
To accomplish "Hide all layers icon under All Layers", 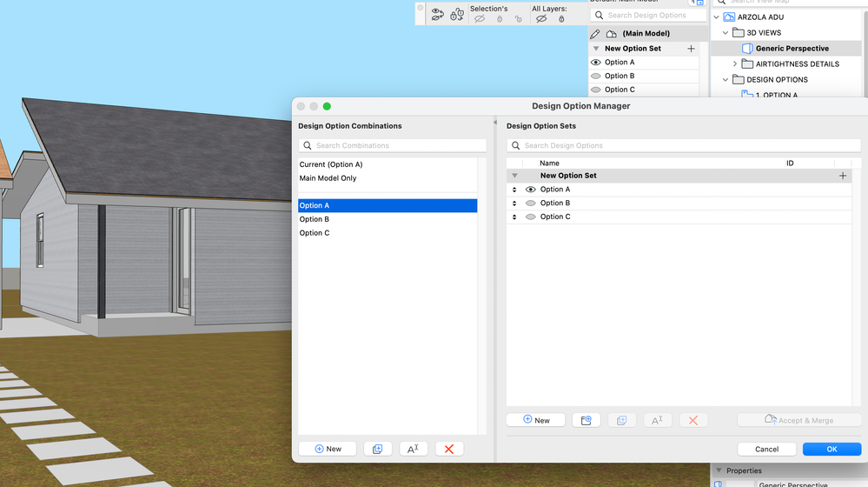I will click(541, 19).
